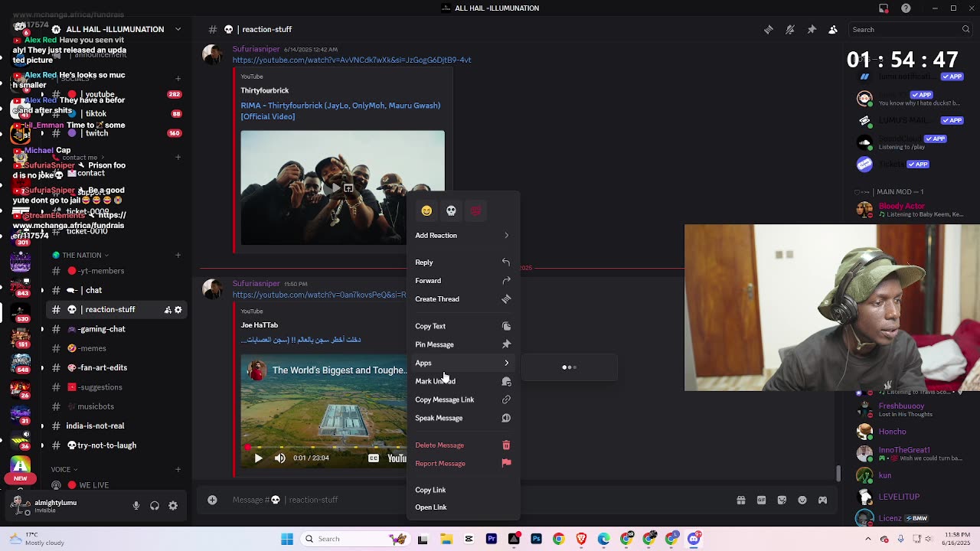Screen dimensions: 980x551
Task: Open first Sufuriasniper YouTube URL link
Action: (351, 60)
